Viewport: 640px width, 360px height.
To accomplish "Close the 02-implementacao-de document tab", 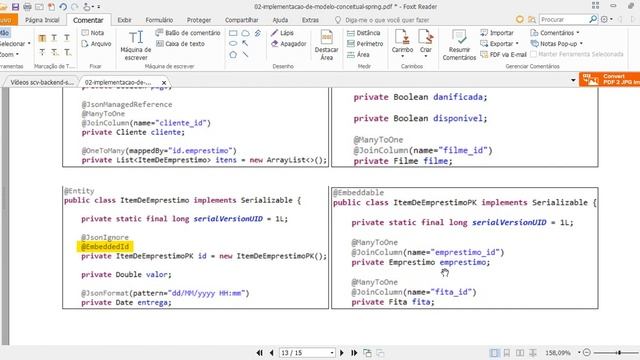I will 164,82.
